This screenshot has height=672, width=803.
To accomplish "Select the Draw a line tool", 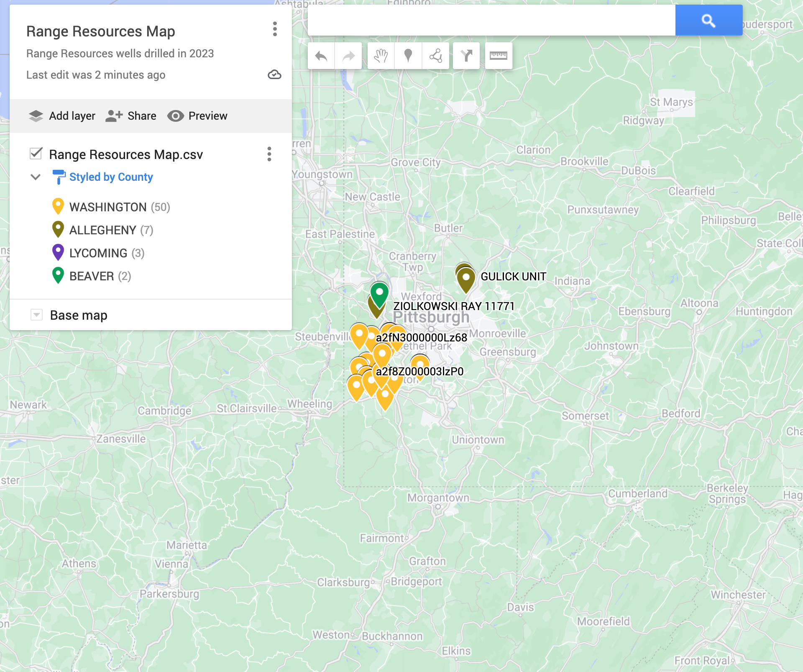I will pos(435,56).
